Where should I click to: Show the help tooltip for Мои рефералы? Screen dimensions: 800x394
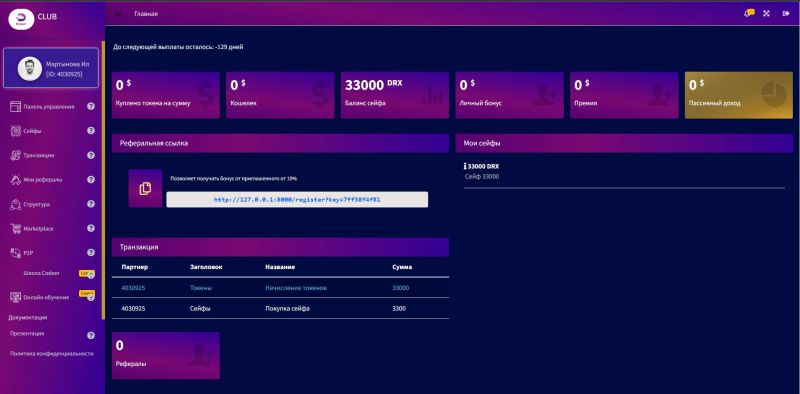click(x=91, y=180)
